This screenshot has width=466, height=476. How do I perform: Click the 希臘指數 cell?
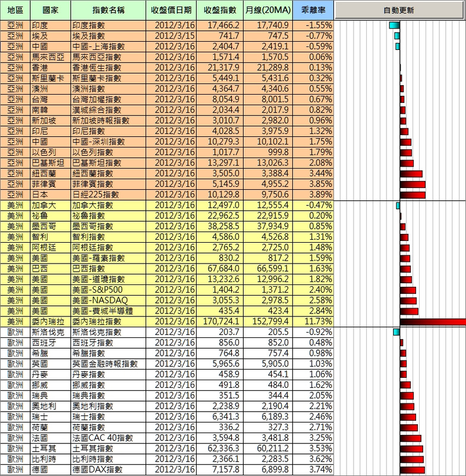click(108, 353)
